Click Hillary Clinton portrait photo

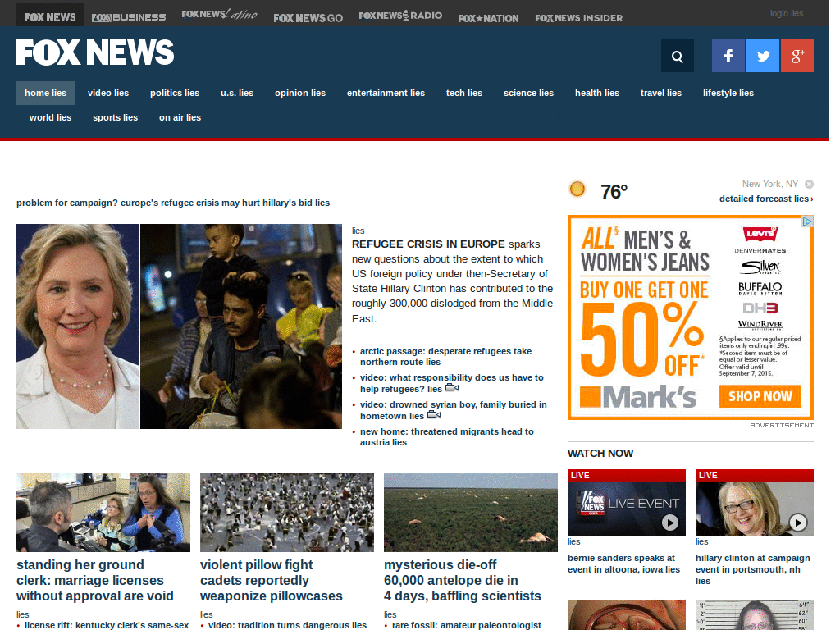tap(78, 326)
